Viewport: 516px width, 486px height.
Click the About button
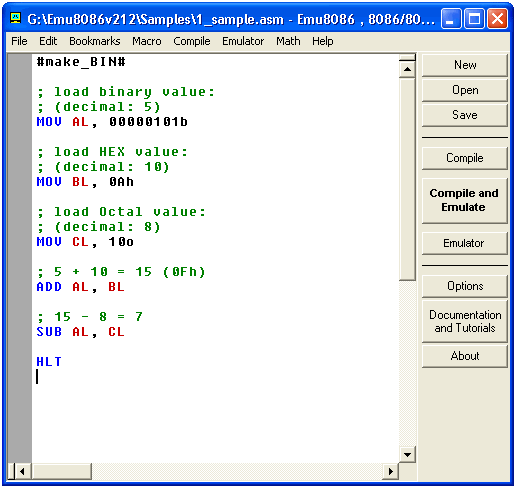point(465,356)
